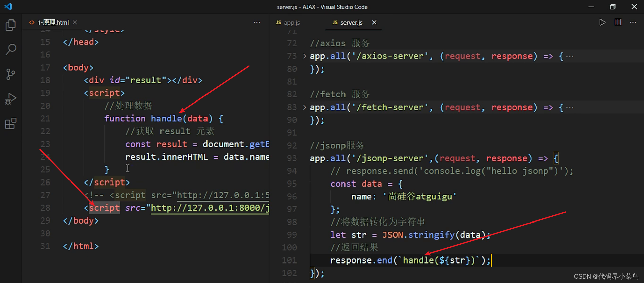Screen dimensions: 644x283
Task: Click folded ellipsis after fetch-server line
Action: pyautogui.click(x=570, y=107)
